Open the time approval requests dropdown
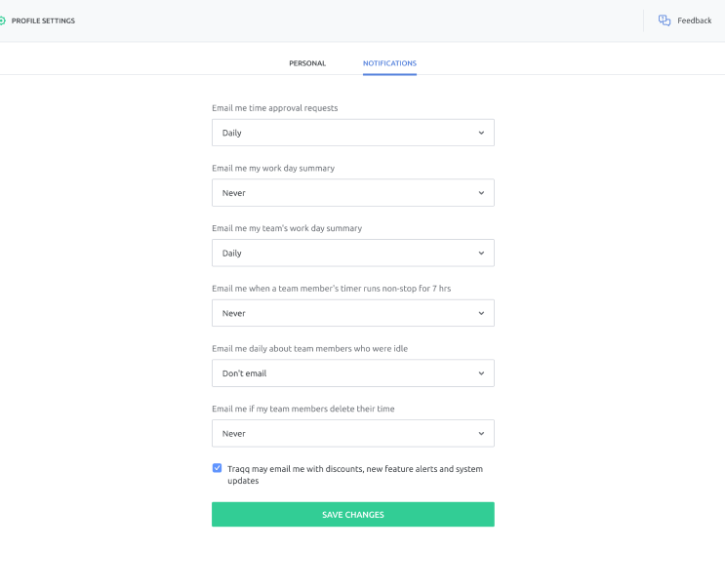725x588 pixels. pos(353,133)
